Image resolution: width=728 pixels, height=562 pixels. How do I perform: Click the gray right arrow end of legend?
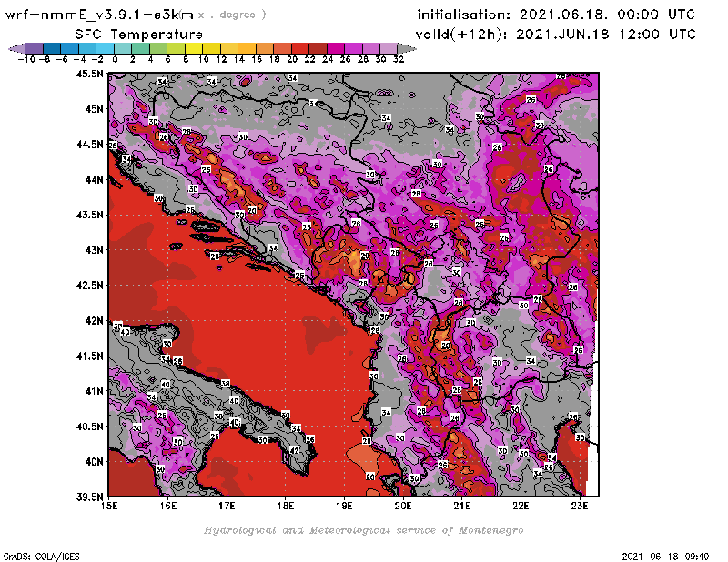[407, 48]
